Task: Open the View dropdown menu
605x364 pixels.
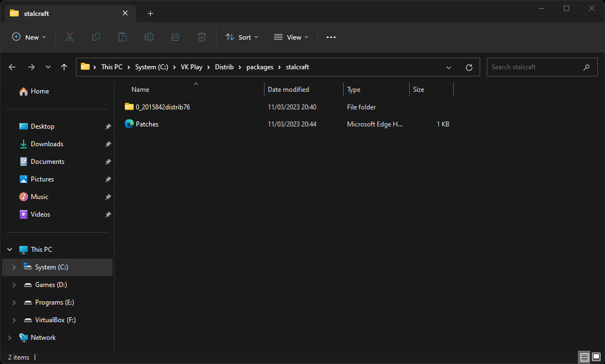Action: click(x=291, y=37)
